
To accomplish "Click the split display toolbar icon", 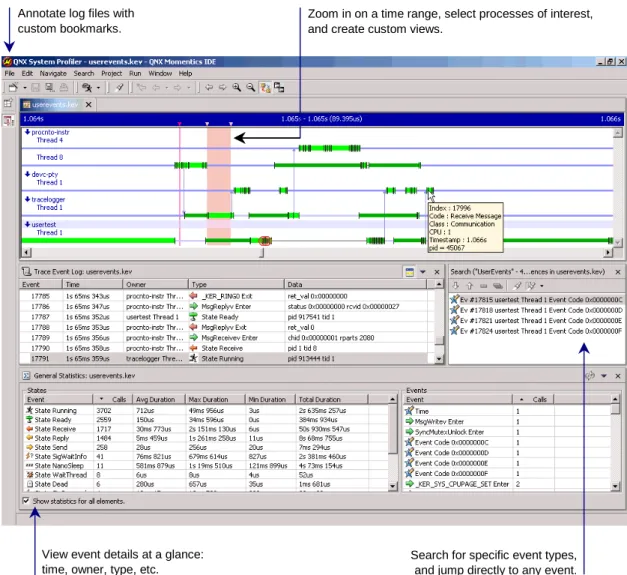I will pos(279,87).
